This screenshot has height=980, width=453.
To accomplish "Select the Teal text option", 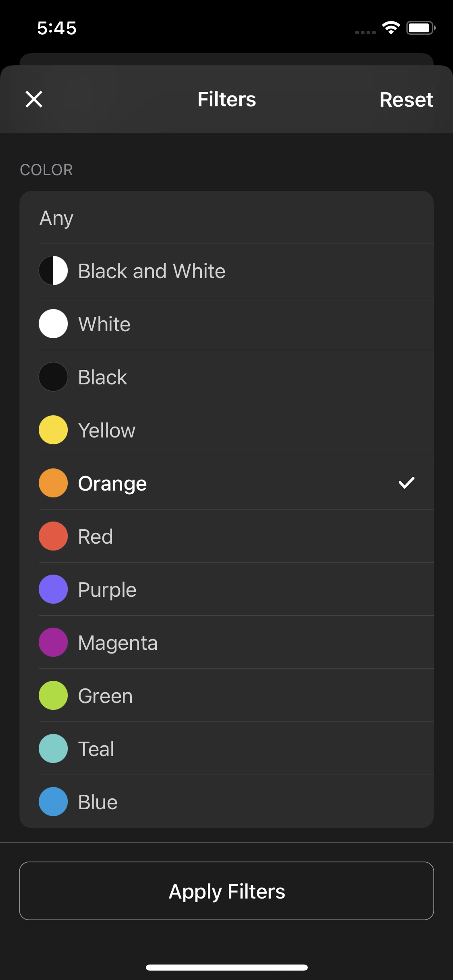I will [x=96, y=749].
